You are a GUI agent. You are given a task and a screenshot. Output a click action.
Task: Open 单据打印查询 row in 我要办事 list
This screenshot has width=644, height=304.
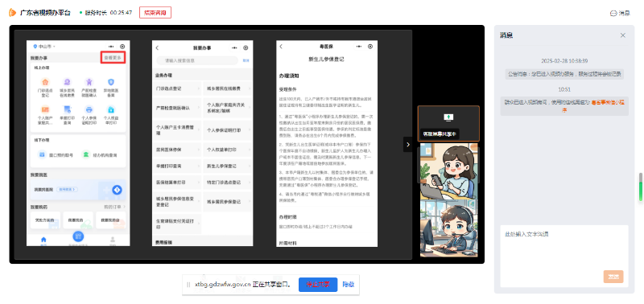point(176,166)
